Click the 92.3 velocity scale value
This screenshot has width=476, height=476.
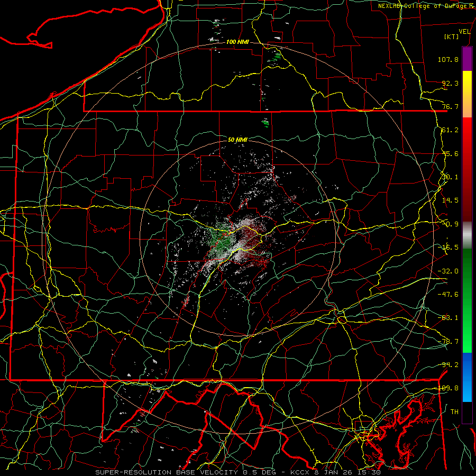click(450, 83)
